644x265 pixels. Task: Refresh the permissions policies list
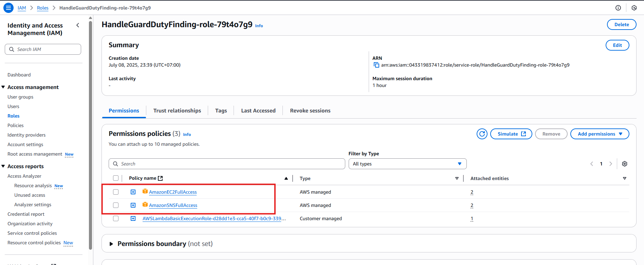(482, 134)
